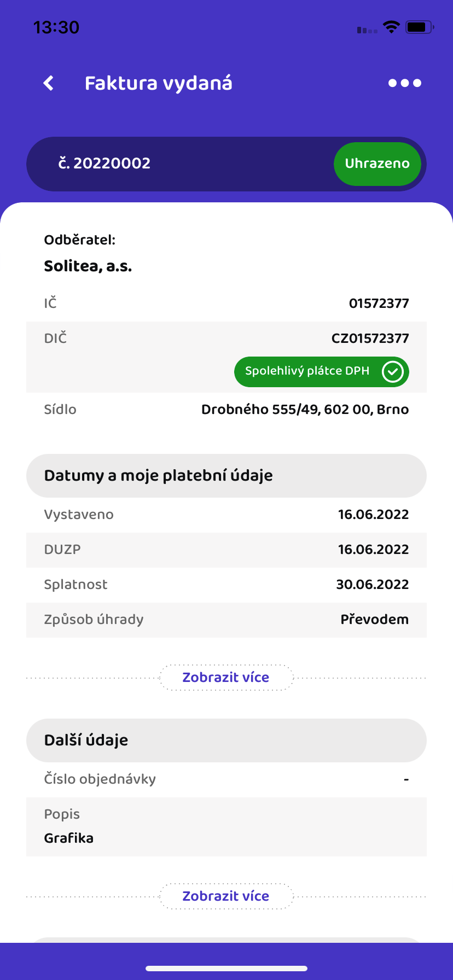Image resolution: width=453 pixels, height=980 pixels.
Task: Tap the cellular signal indicator
Action: tap(367, 30)
